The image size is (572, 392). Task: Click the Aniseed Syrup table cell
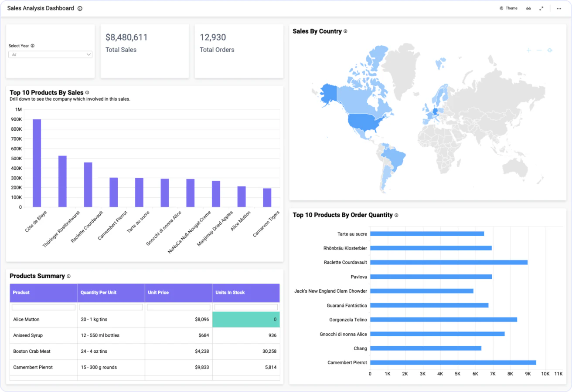tap(44, 335)
